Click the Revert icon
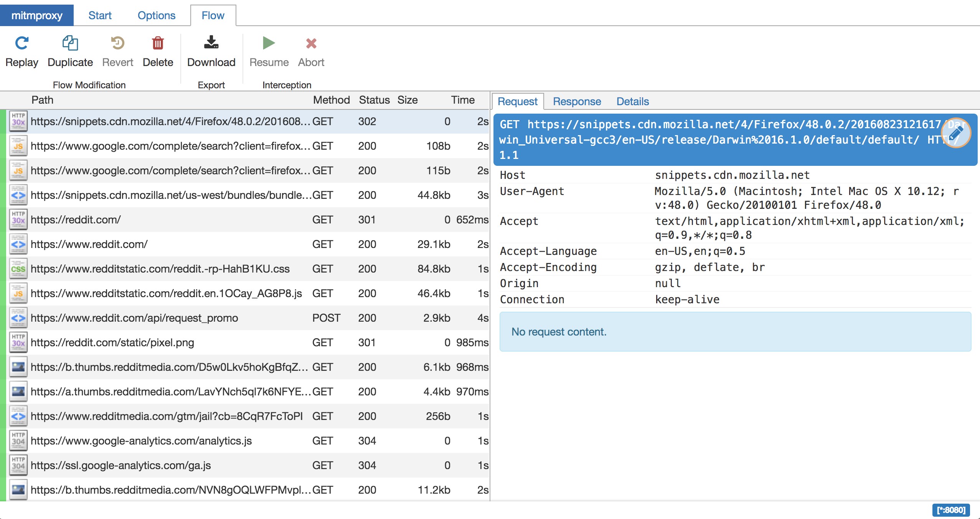 pyautogui.click(x=117, y=43)
